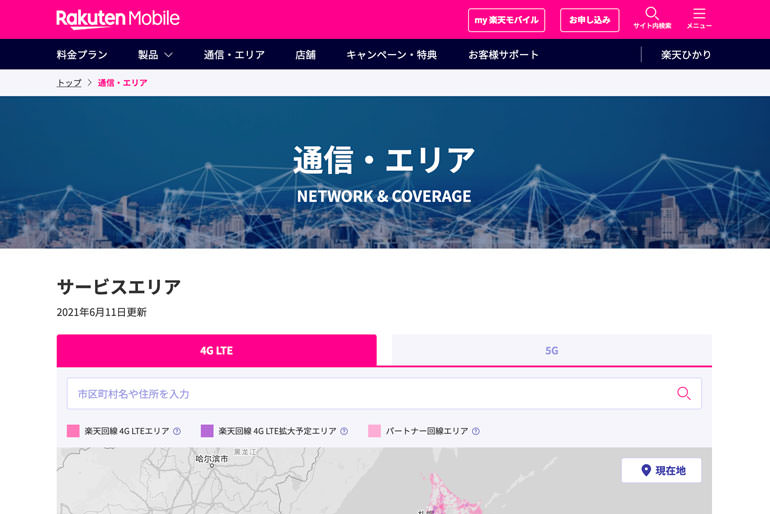This screenshot has width=770, height=514.
Task: Click 通信・エリア in the breadcrumb
Action: 122,82
